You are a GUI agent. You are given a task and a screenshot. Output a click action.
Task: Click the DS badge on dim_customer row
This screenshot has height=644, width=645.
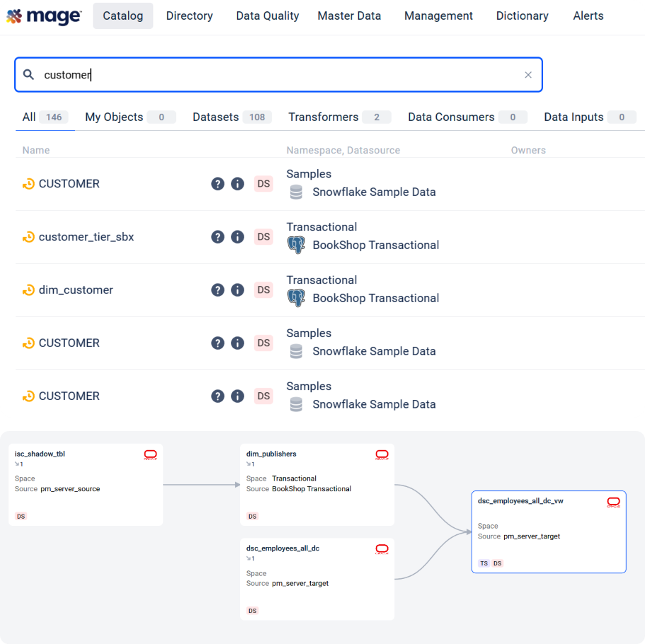263,290
